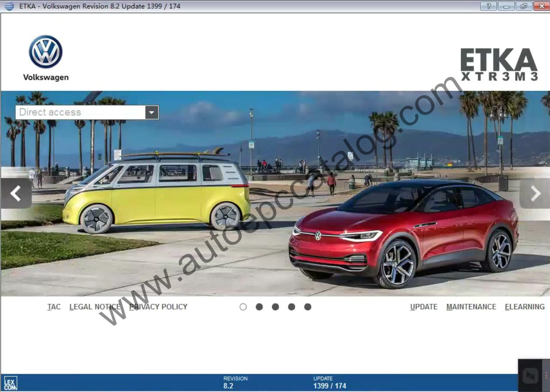Click the beach concept cars slide image

(x=275, y=194)
